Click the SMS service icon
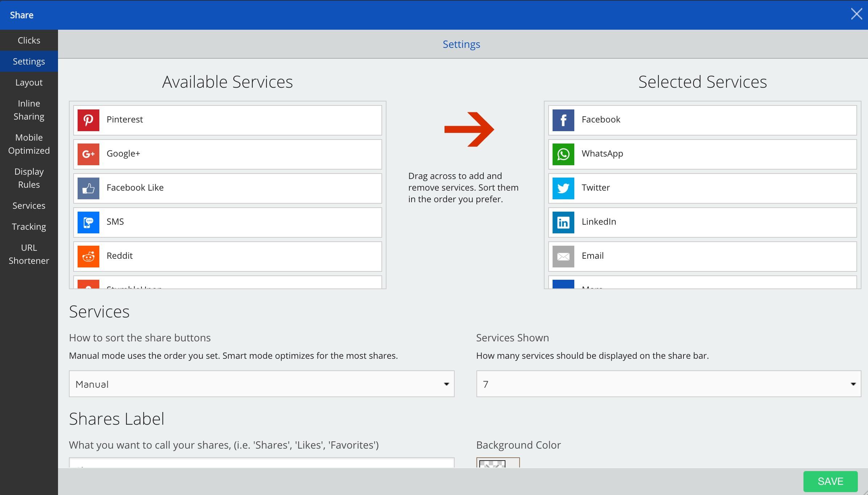This screenshot has width=868, height=495. 88,222
